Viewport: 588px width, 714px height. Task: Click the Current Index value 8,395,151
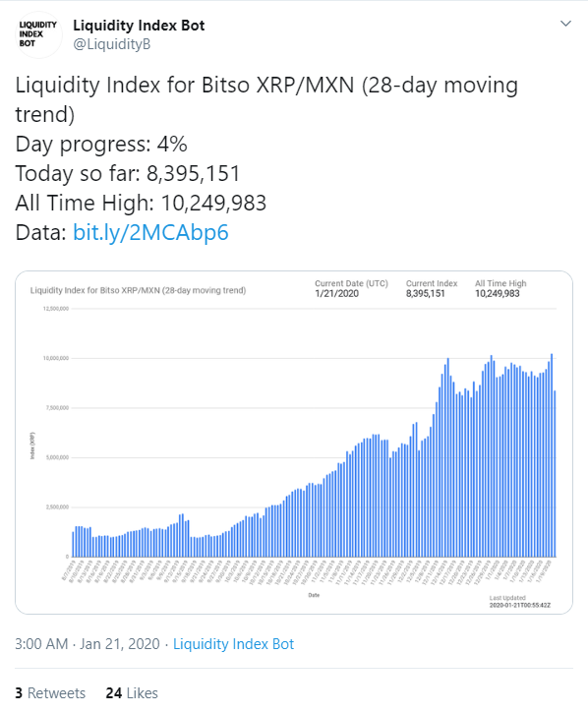pyautogui.click(x=425, y=294)
